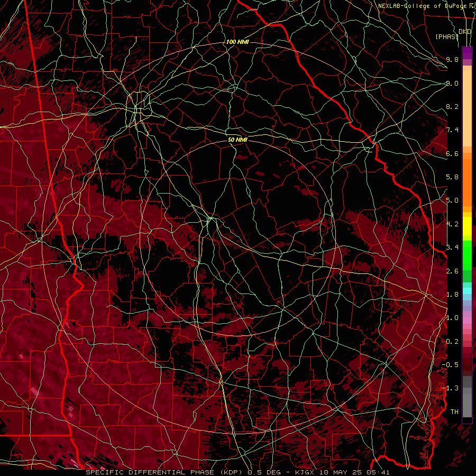Pick the bright green segment of the color bar
Viewport: 476px width, 476px height.
[467, 255]
